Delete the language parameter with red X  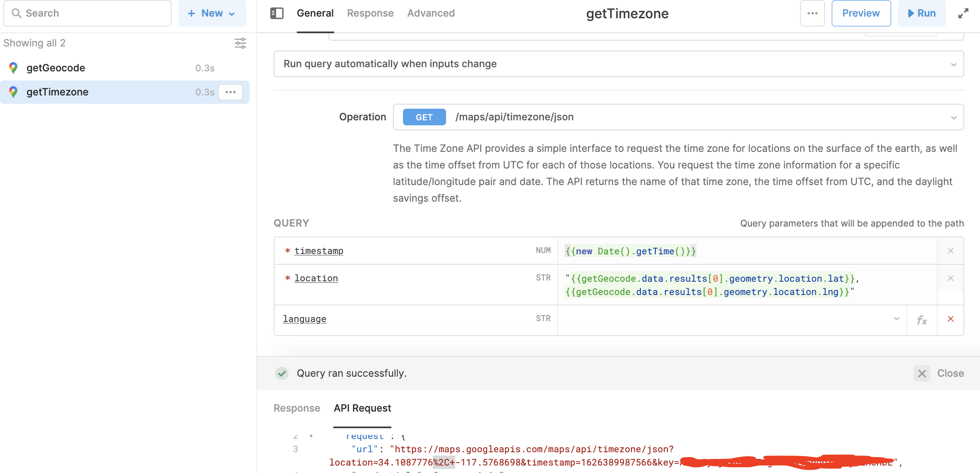pos(951,319)
